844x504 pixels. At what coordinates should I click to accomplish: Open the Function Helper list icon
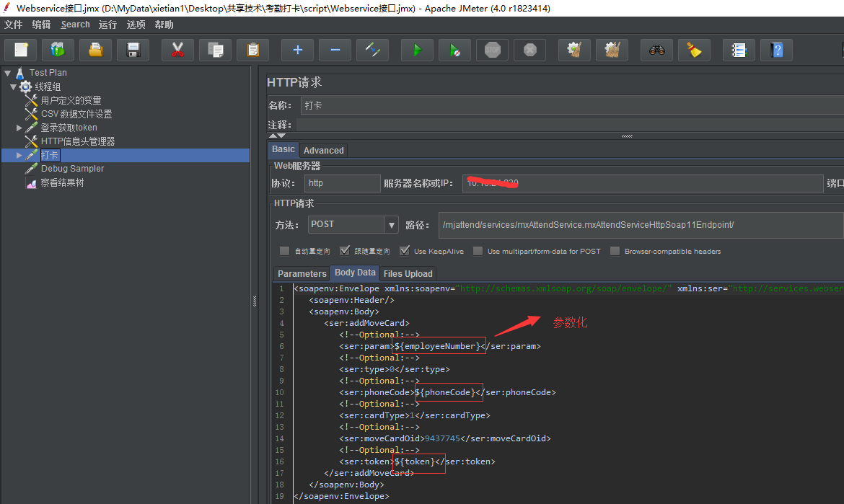click(x=739, y=50)
